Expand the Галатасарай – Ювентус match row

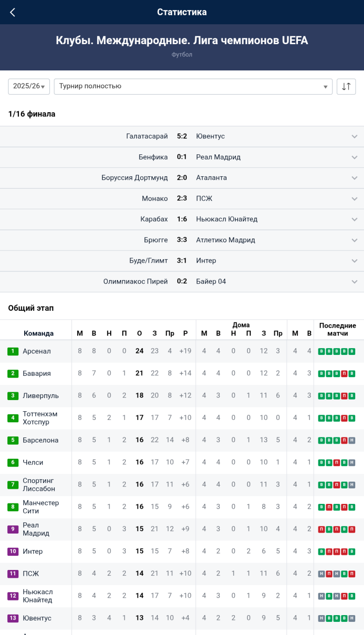pos(354,136)
